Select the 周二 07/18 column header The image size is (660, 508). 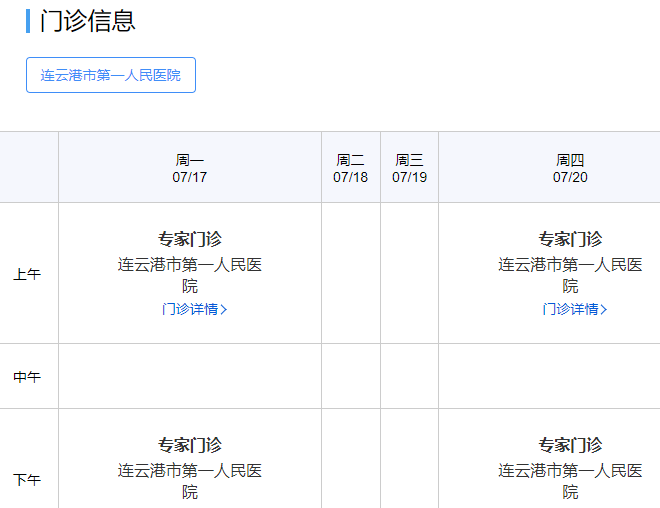tap(351, 168)
